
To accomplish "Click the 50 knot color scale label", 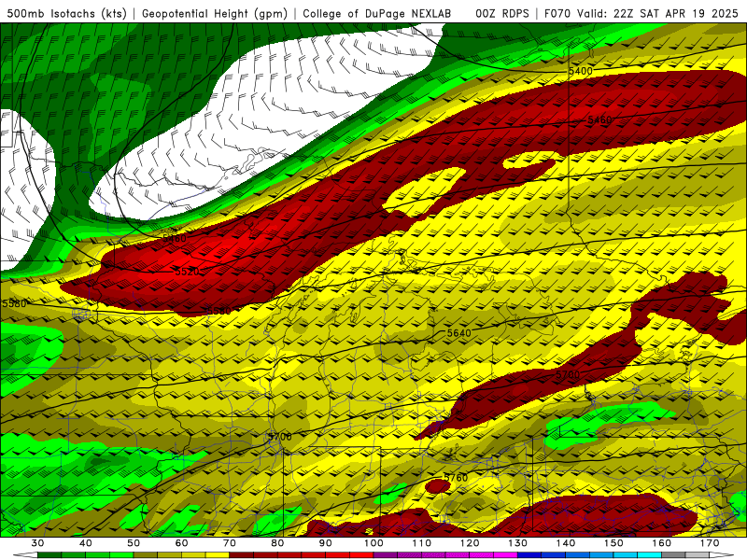I will pyautogui.click(x=134, y=543).
